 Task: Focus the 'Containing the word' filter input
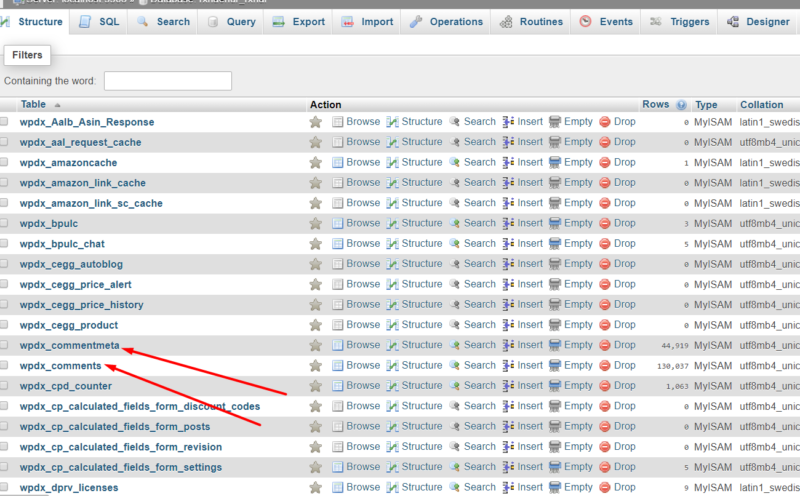[168, 81]
